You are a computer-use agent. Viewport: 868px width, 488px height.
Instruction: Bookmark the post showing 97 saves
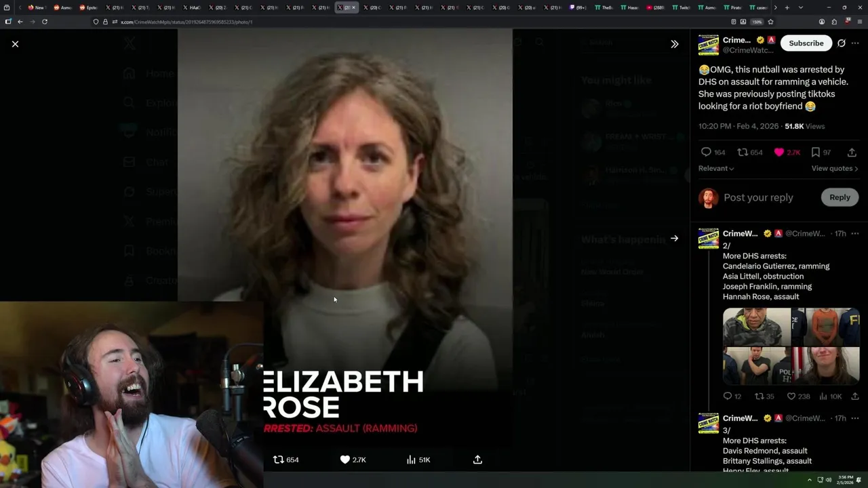pyautogui.click(x=821, y=152)
